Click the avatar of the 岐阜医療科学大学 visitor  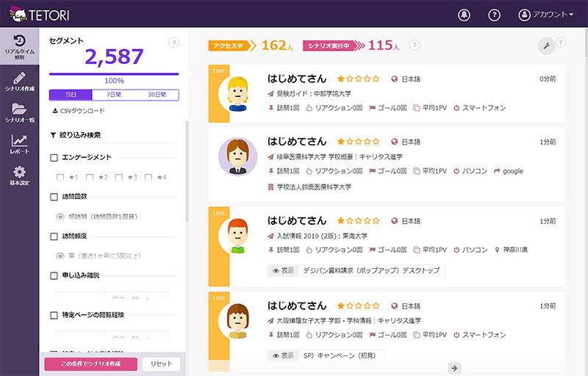pos(237,156)
